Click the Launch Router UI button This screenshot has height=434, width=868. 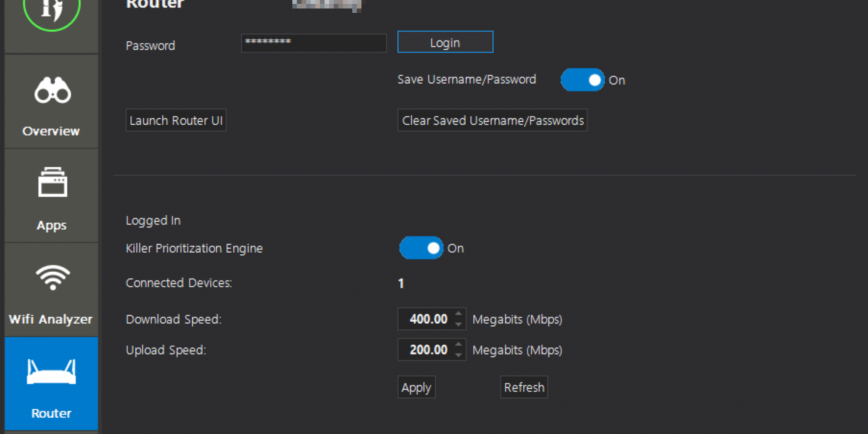176,121
